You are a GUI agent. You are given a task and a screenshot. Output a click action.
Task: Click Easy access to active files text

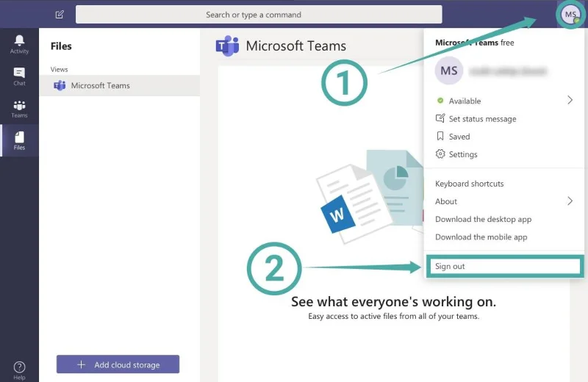(x=393, y=317)
